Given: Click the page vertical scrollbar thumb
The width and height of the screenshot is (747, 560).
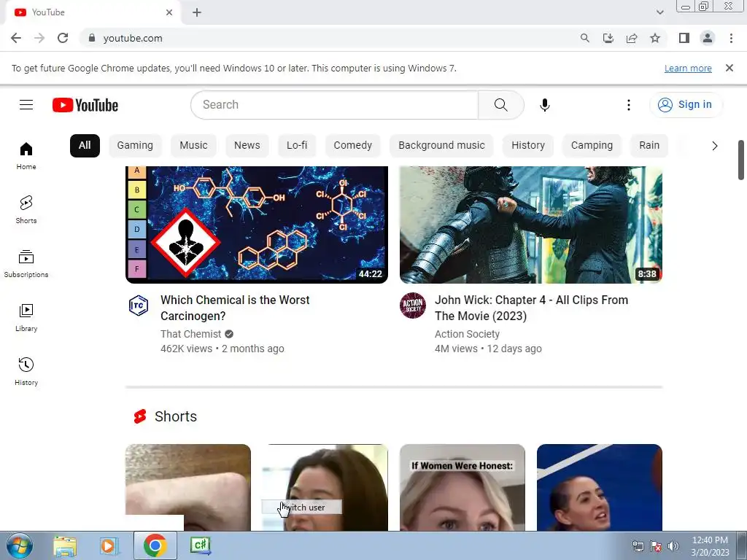Looking at the screenshot, I should point(741,160).
